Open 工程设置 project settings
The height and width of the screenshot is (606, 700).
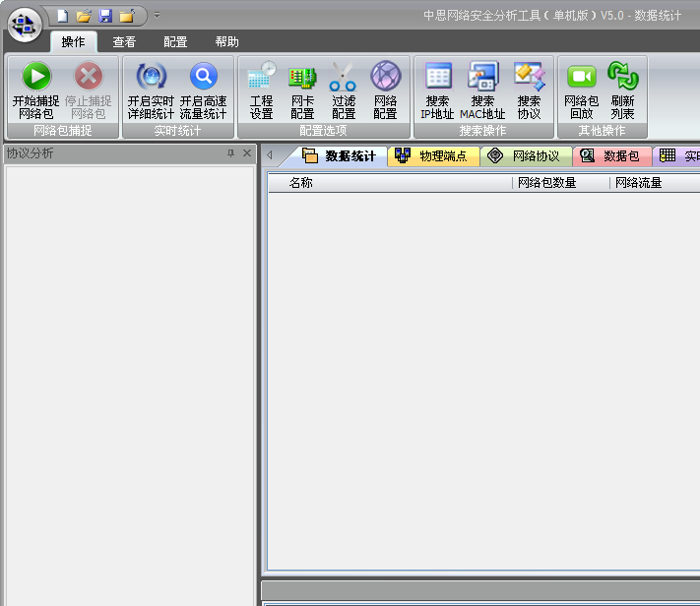click(x=261, y=77)
